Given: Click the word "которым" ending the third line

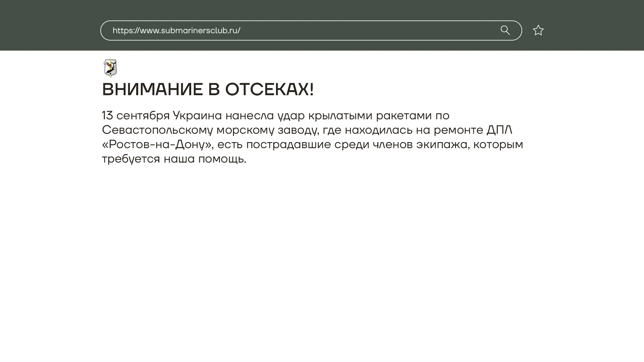Looking at the screenshot, I should (498, 144).
